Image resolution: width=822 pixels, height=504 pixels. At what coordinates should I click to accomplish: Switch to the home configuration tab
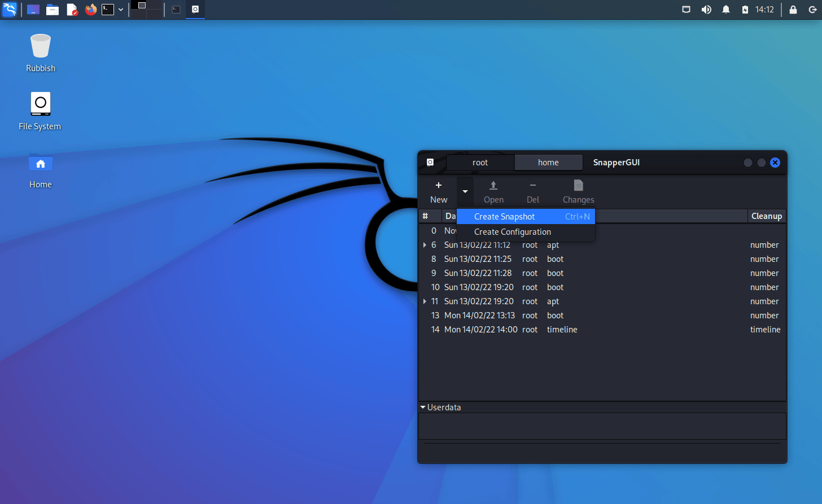point(548,163)
